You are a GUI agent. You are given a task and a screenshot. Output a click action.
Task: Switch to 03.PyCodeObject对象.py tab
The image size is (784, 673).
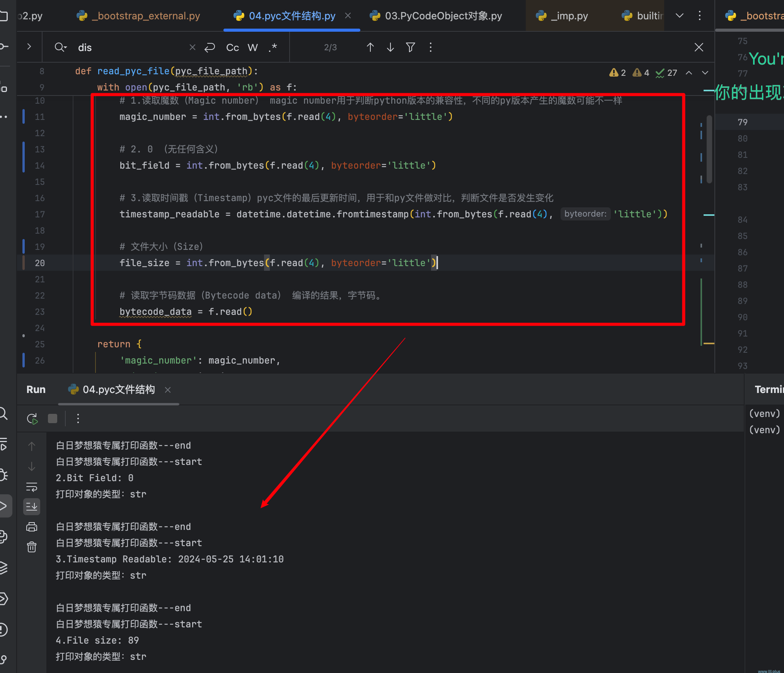tap(436, 16)
